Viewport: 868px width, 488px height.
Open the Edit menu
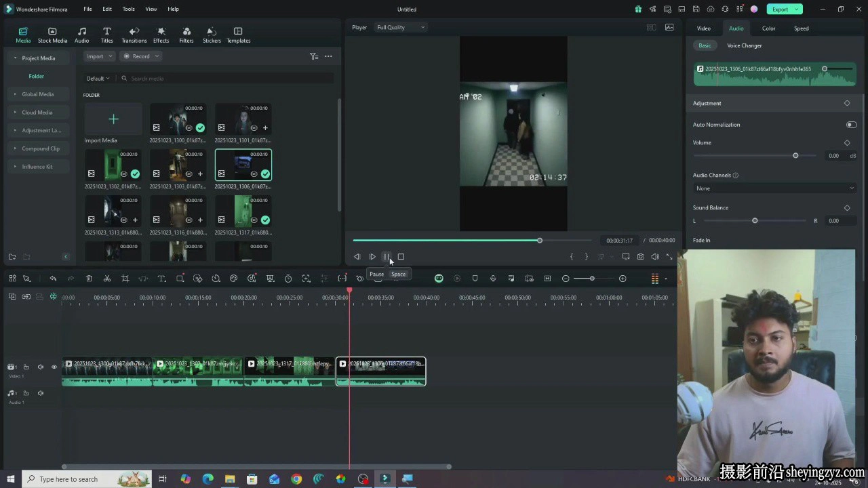(x=107, y=9)
